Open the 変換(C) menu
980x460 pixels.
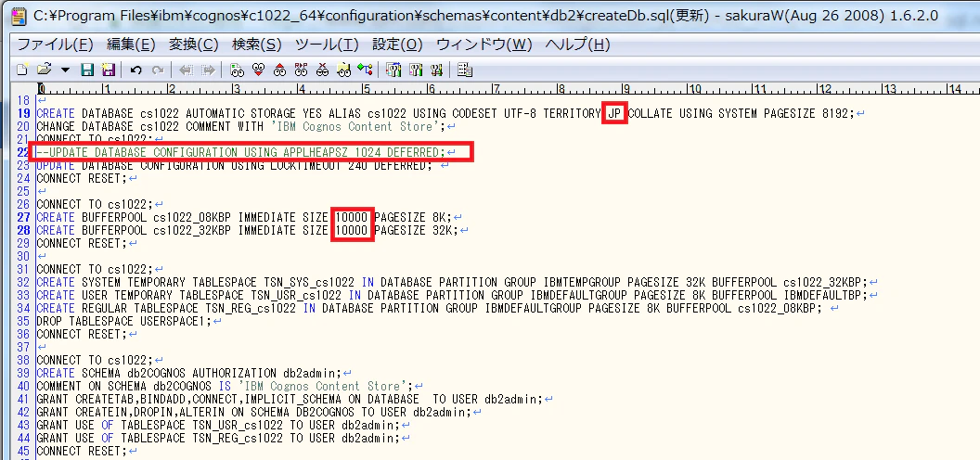(194, 45)
